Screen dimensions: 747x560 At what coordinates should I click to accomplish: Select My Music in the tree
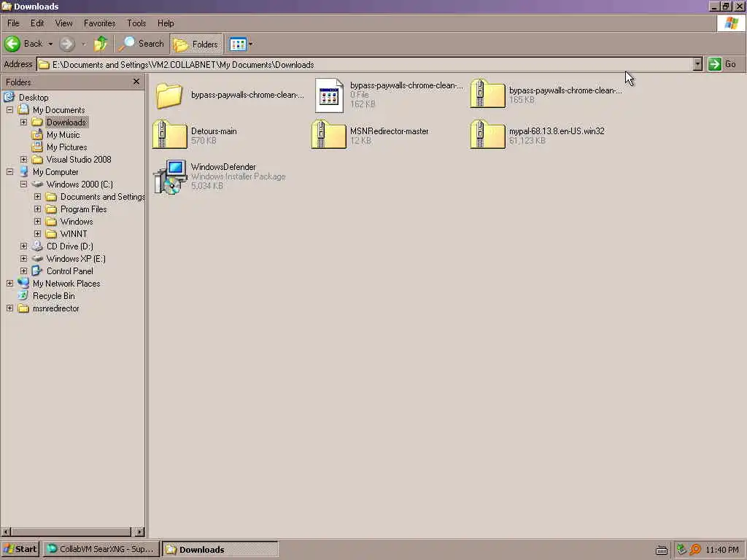click(x=63, y=135)
